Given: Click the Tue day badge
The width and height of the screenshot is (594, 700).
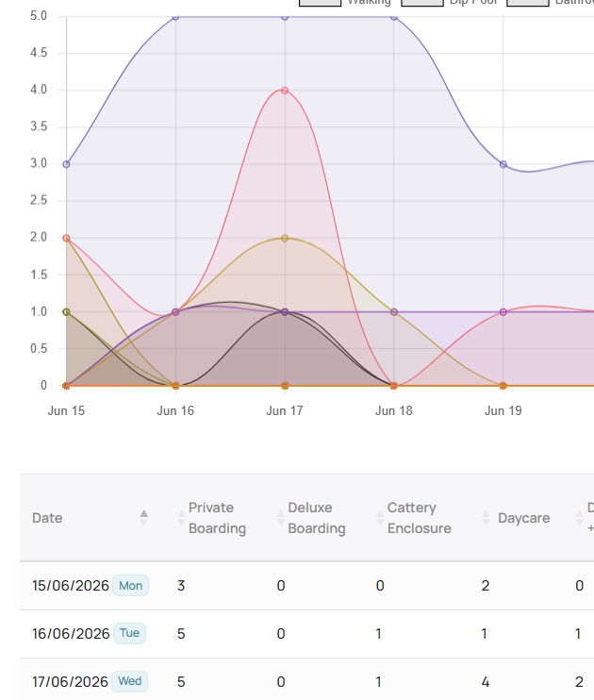Looking at the screenshot, I should tap(129, 633).
